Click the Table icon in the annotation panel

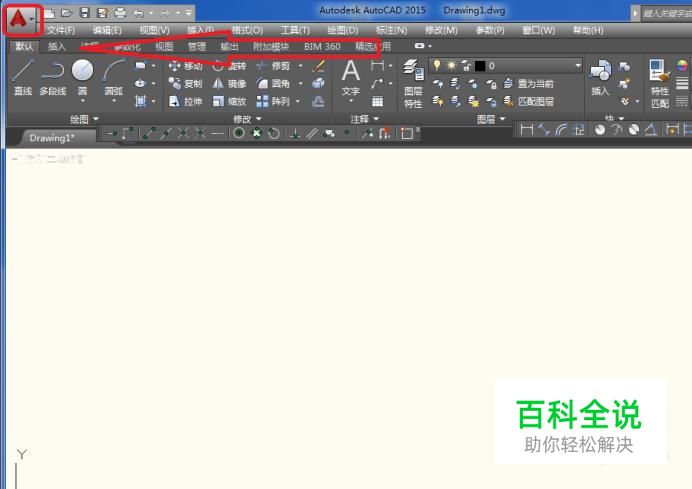[377, 102]
